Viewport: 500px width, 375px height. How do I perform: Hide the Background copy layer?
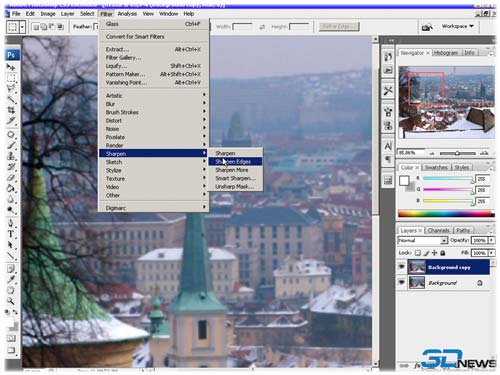pyautogui.click(x=402, y=267)
